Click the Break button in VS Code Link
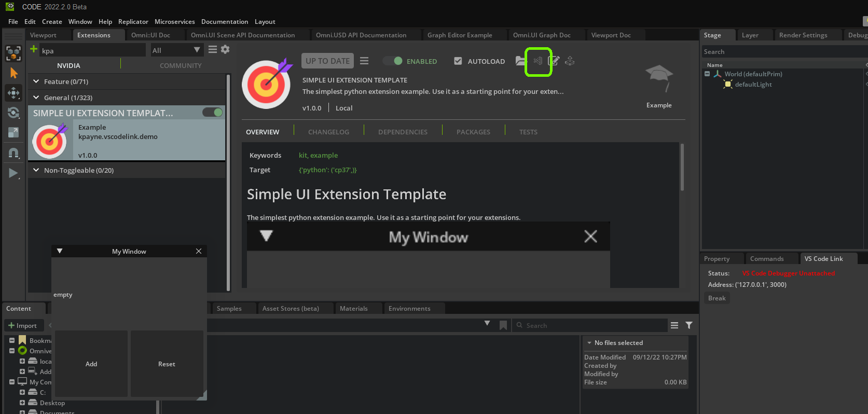Viewport: 868px width, 414px height. [x=717, y=298]
